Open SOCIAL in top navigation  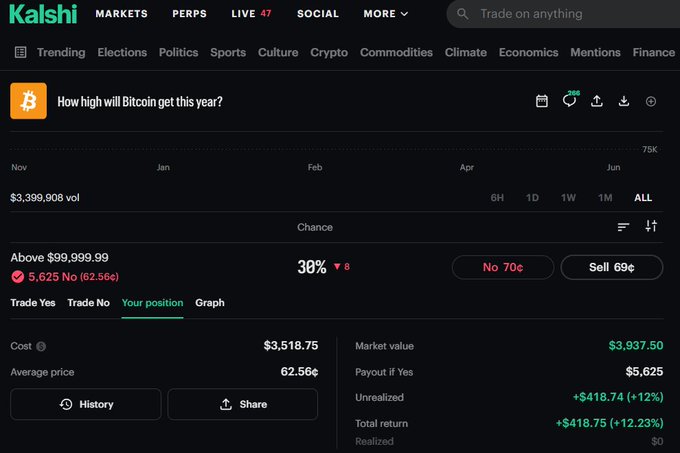click(318, 14)
